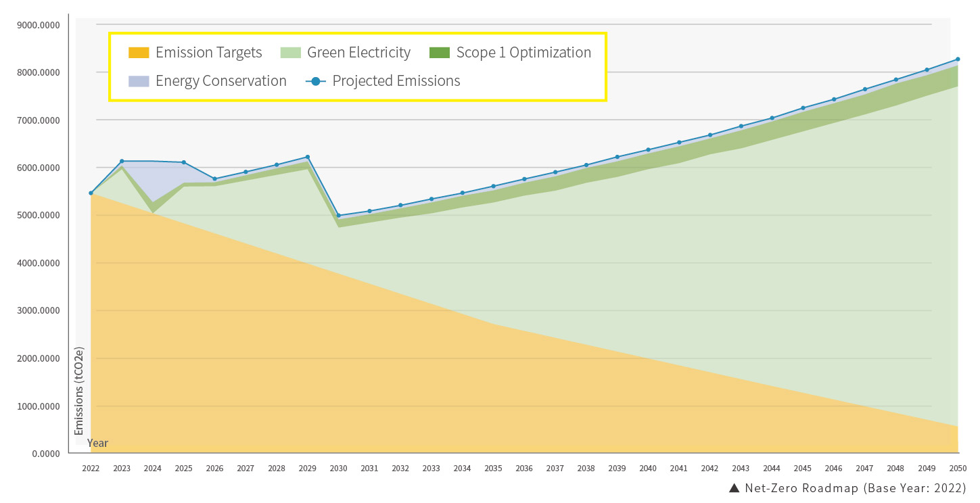Click the Projected Emissions data point for 2040

click(x=648, y=149)
